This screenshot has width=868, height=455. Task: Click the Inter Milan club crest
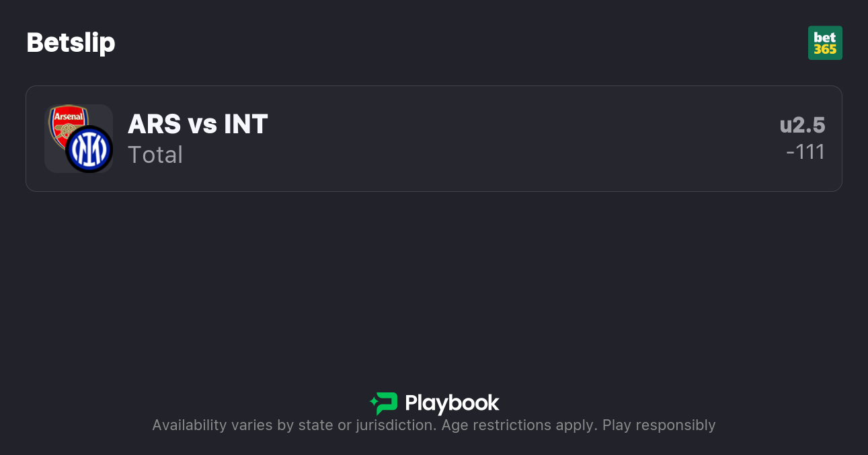point(89,149)
